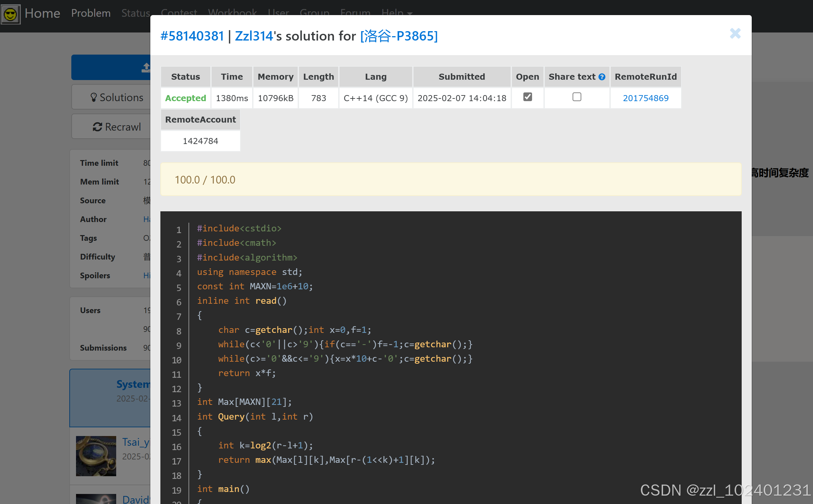Screen dimensions: 813x504
Task: Go to Home in navigation bar
Action: [x=42, y=13]
